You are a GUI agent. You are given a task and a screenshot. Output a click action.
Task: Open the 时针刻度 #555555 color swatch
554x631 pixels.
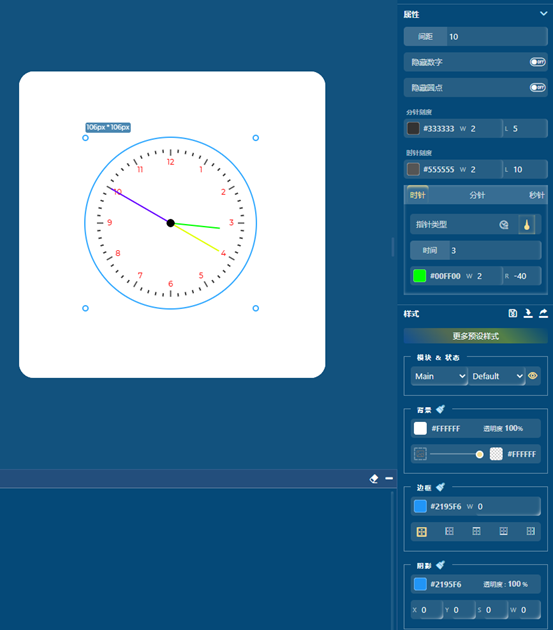[x=413, y=169]
